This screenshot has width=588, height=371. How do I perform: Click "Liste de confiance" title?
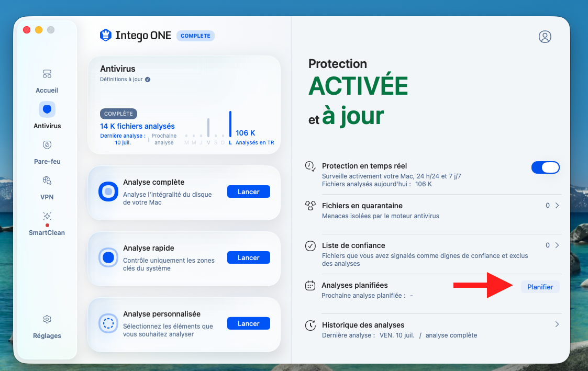coord(353,245)
